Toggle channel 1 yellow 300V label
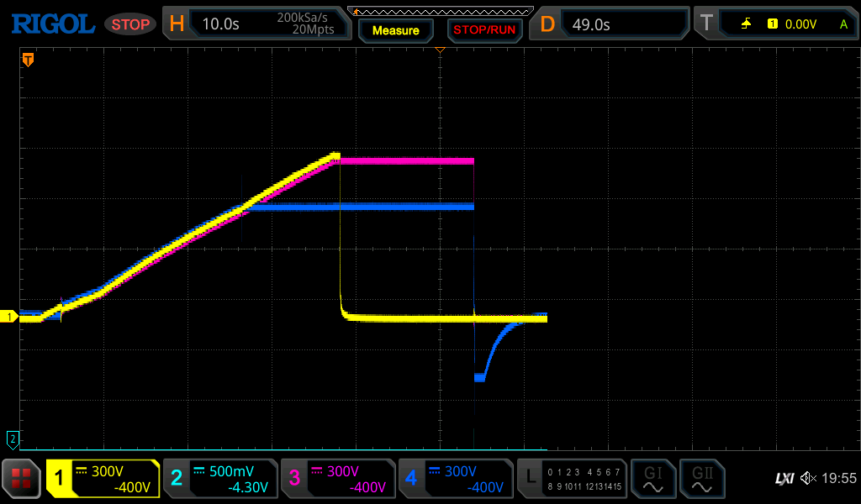The height and width of the screenshot is (504, 861). (103, 479)
